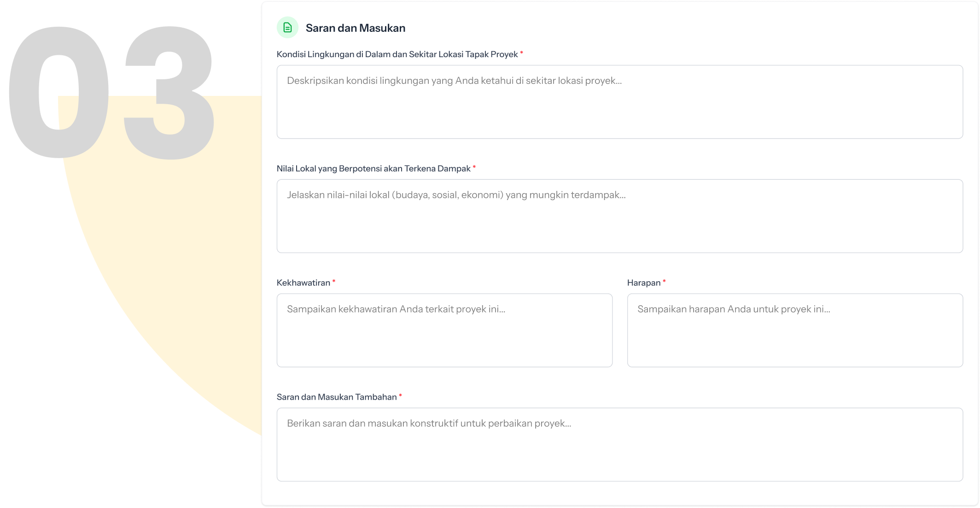The image size is (980, 508).
Task: Click the "Saran dan Masukan Tambahan" field label
Action: (x=336, y=397)
